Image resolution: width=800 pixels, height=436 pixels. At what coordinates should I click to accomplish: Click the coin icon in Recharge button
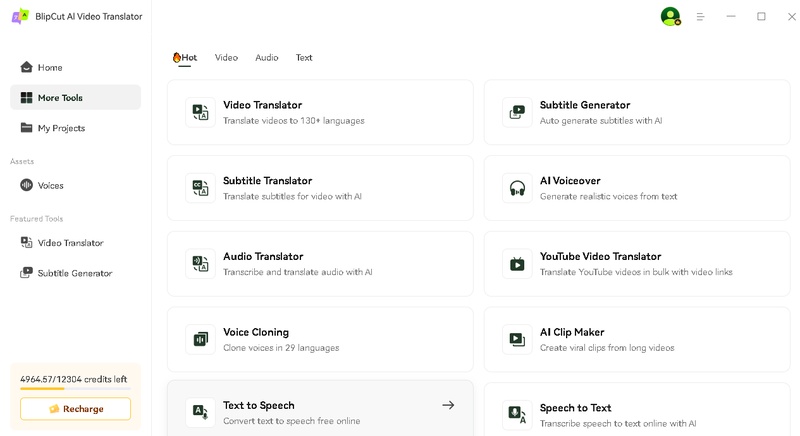[x=54, y=409]
